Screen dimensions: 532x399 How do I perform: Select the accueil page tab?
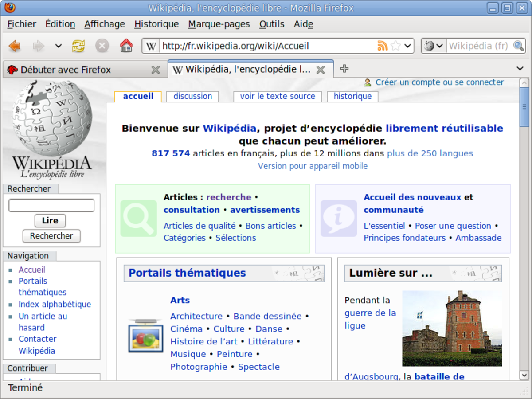tap(138, 96)
